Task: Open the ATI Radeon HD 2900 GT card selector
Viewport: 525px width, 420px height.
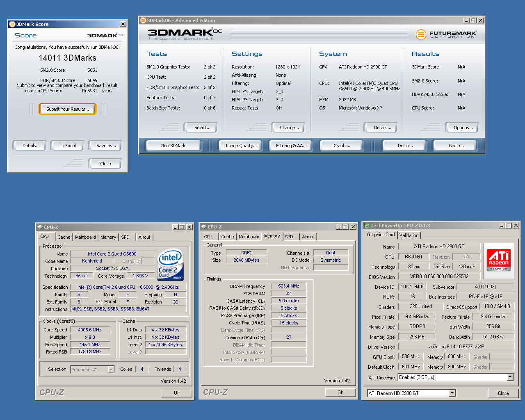Action: [452, 393]
